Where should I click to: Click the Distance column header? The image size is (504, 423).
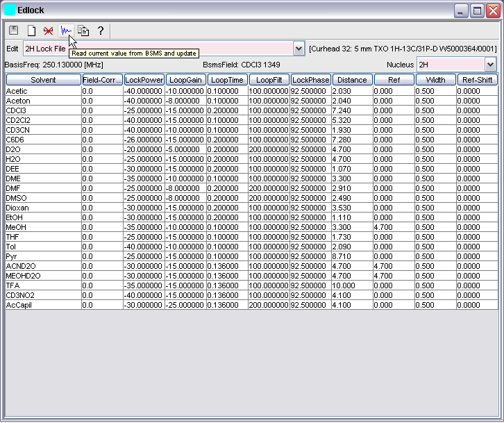tap(352, 80)
